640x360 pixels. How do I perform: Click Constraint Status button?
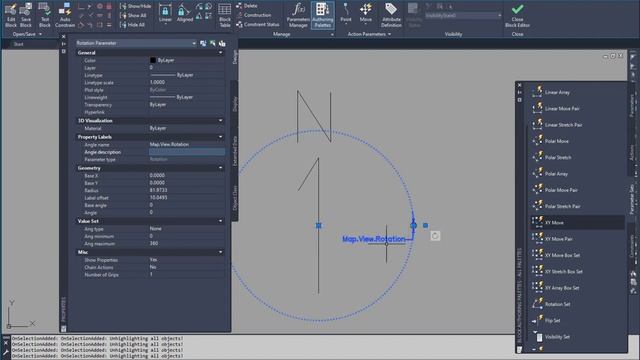258,24
